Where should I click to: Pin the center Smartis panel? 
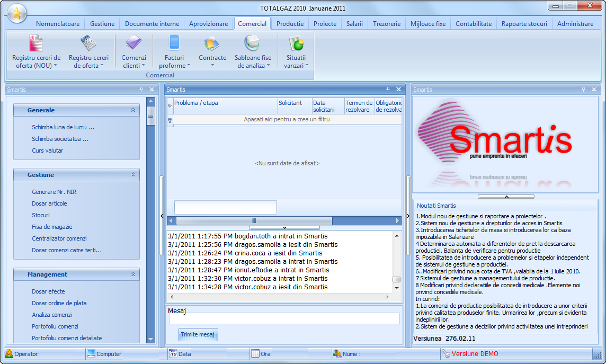click(x=388, y=90)
